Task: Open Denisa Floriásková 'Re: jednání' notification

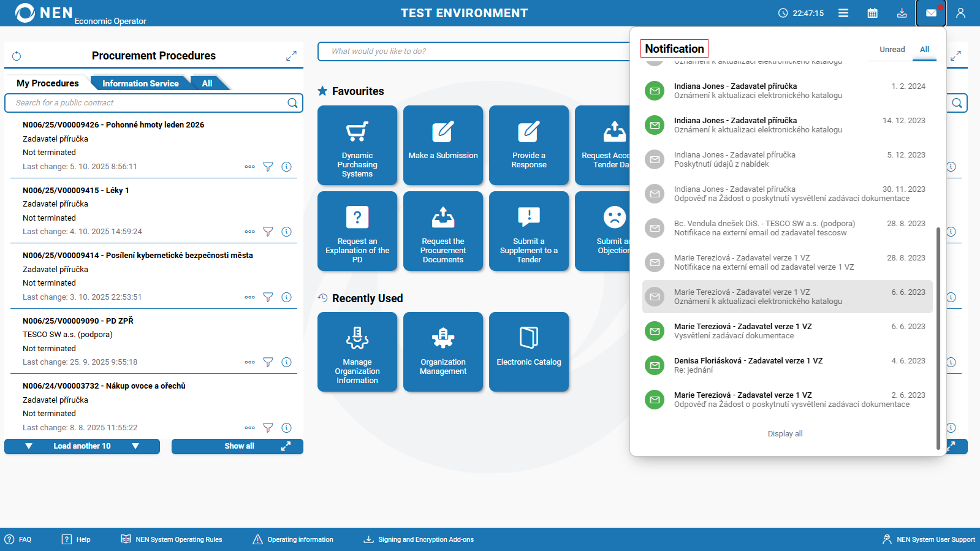Action: (x=788, y=365)
